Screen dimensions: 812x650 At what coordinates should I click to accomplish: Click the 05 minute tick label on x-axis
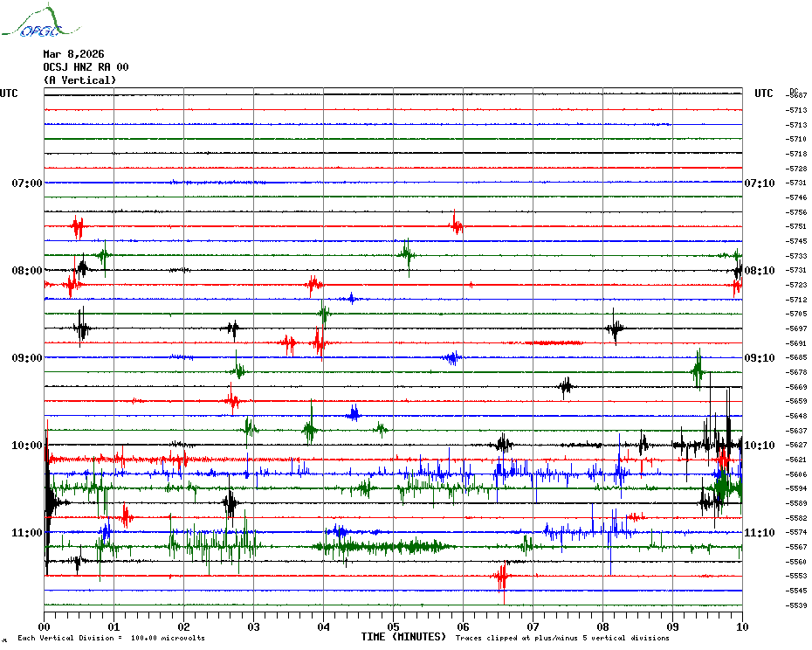click(393, 626)
